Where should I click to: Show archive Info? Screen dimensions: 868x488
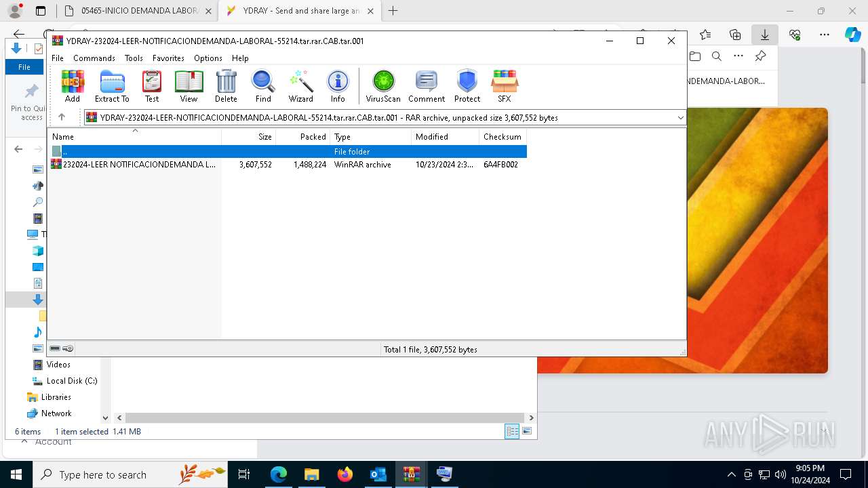tap(338, 86)
